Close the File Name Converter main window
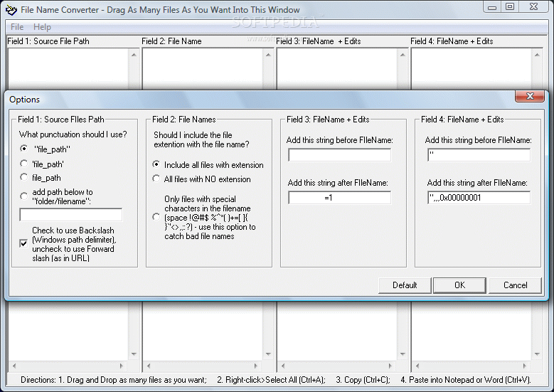The image size is (554, 392). (x=534, y=7)
